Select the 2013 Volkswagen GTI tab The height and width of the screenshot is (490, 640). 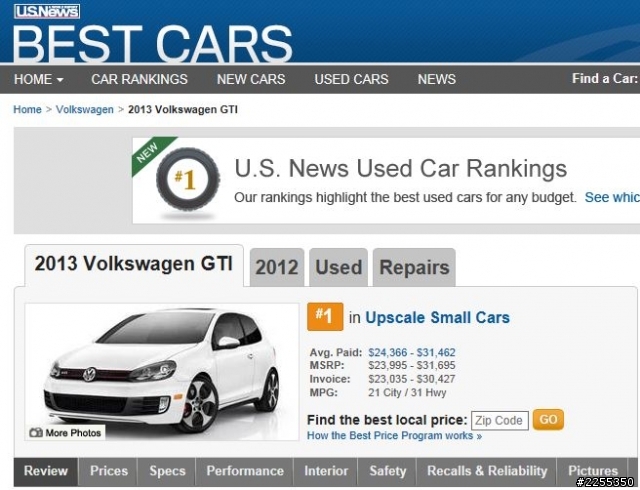(134, 264)
